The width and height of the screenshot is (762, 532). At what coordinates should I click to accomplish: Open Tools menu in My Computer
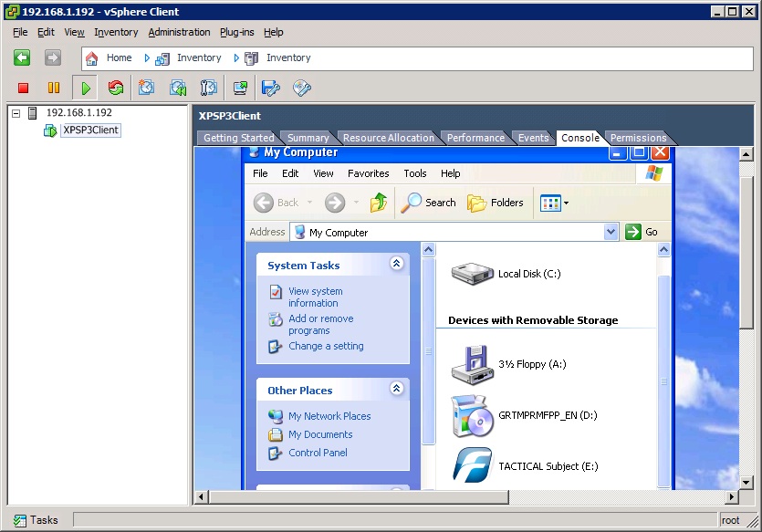pyautogui.click(x=415, y=173)
